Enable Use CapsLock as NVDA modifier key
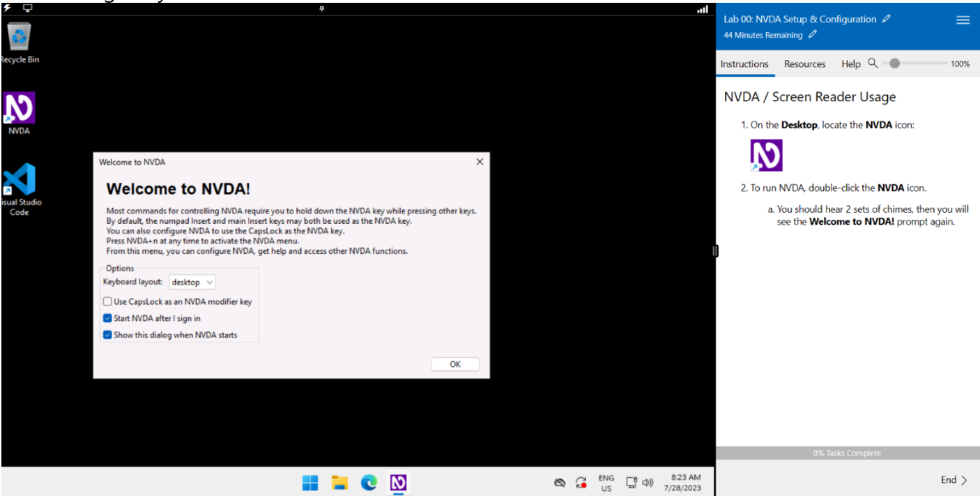This screenshot has width=980, height=496. (x=107, y=302)
